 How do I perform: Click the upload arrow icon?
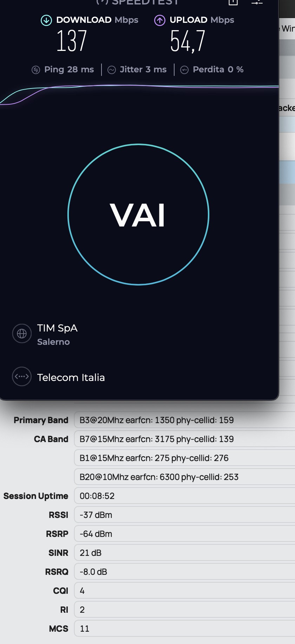[160, 20]
